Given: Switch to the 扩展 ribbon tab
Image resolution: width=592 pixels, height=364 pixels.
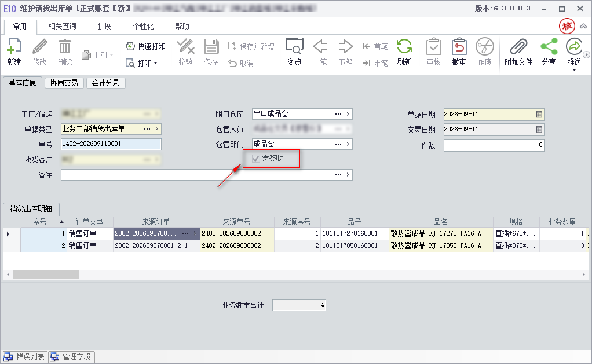Looking at the screenshot, I should pos(105,26).
